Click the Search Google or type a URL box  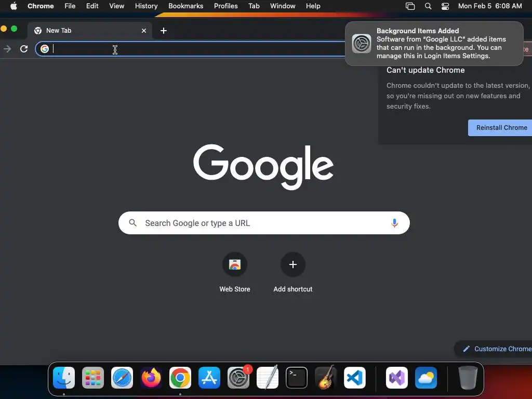(264, 223)
